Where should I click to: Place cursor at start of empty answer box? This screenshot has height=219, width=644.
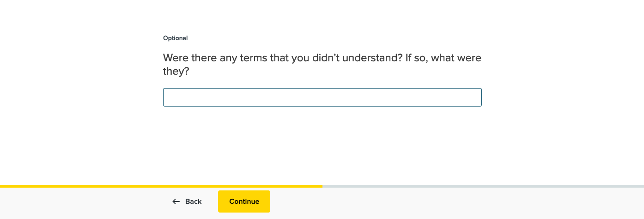tap(168, 97)
